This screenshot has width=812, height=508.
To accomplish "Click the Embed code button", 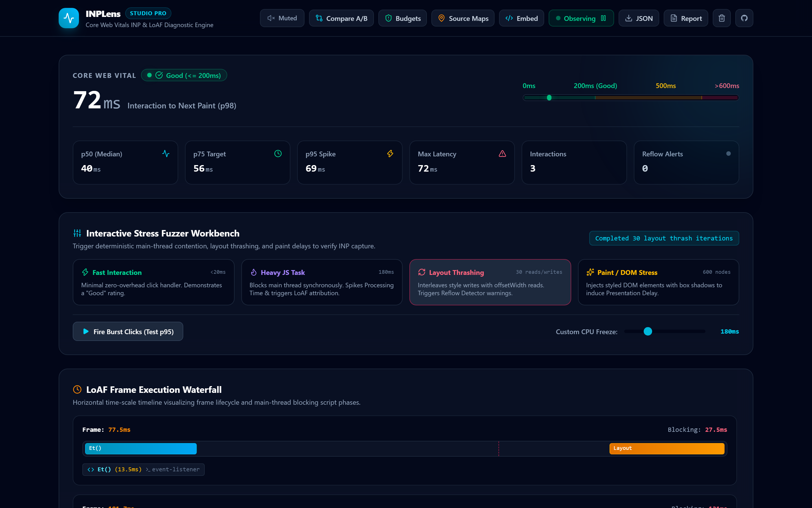I will 521,18.
